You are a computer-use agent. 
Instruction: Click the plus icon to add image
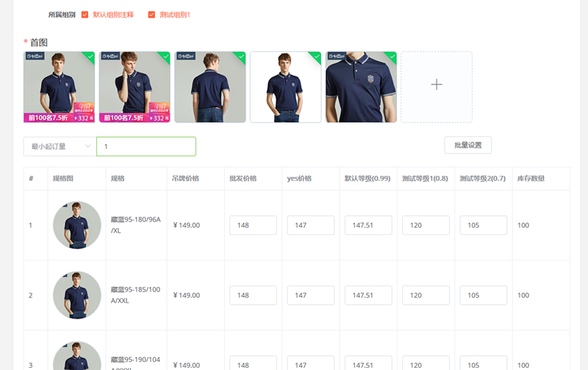coord(436,85)
